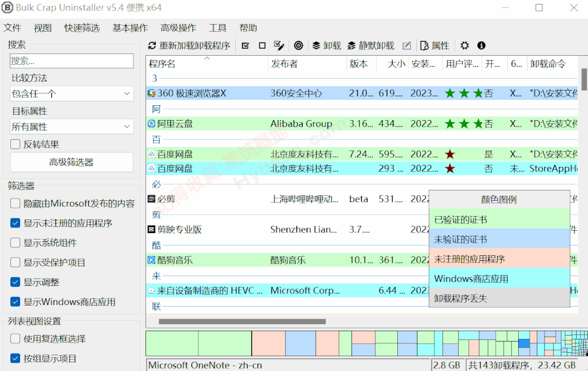Click the 卸载 uninstall stack icon
588x371 pixels.
click(x=316, y=46)
